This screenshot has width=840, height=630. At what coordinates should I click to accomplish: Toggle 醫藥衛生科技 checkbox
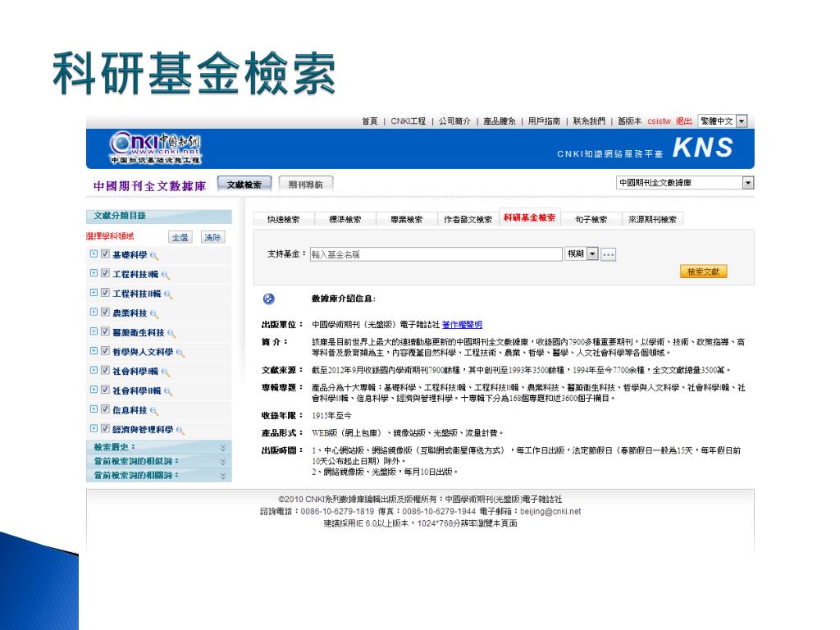105,331
